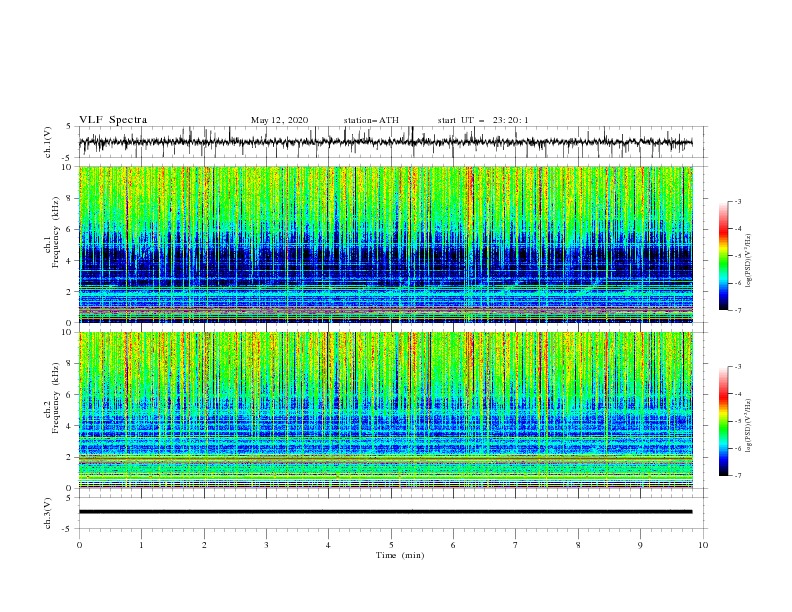
Task: Click the "ch.3(V)" axis label
Action: 48,513
